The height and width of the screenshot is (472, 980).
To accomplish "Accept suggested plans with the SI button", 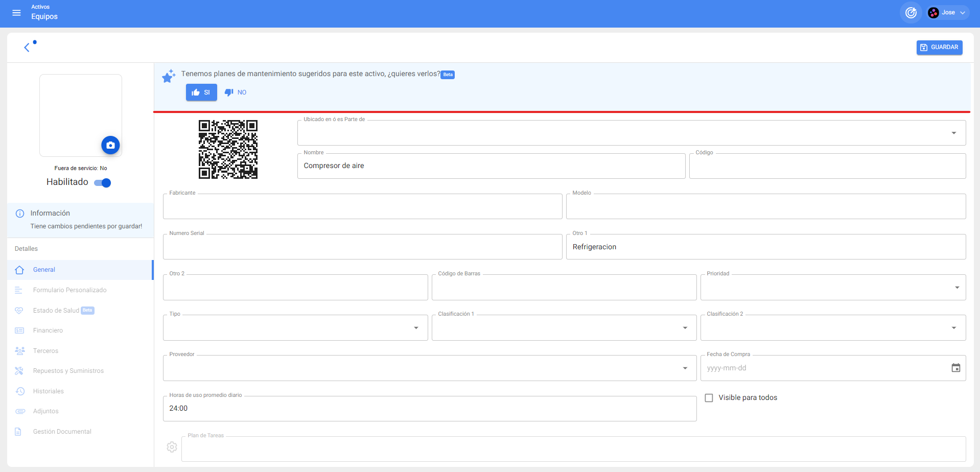I will click(x=201, y=92).
